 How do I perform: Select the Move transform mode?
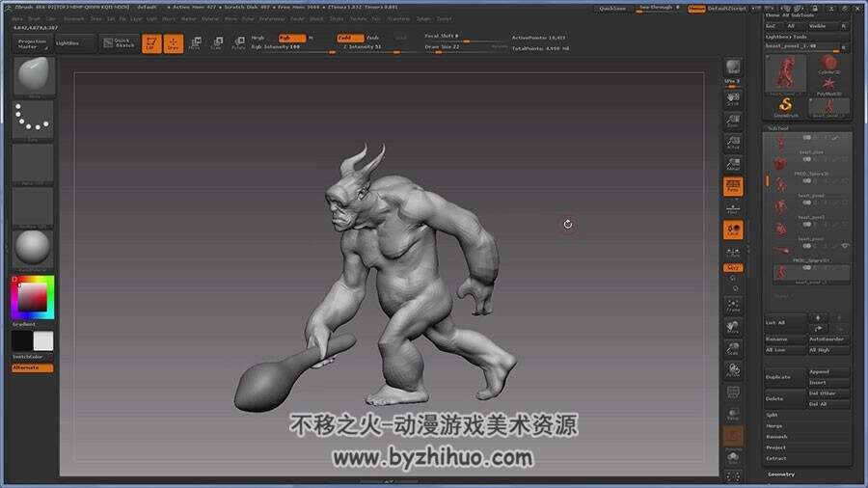(x=195, y=43)
